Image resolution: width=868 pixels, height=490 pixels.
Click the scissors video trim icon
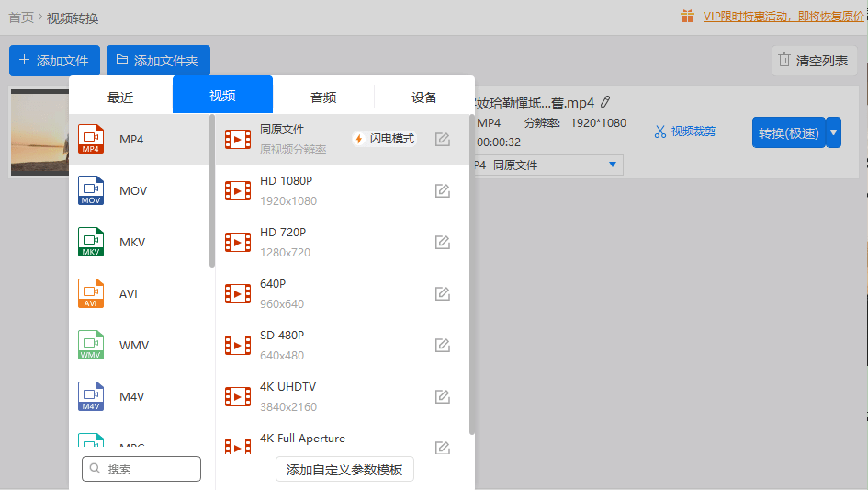[x=659, y=131]
